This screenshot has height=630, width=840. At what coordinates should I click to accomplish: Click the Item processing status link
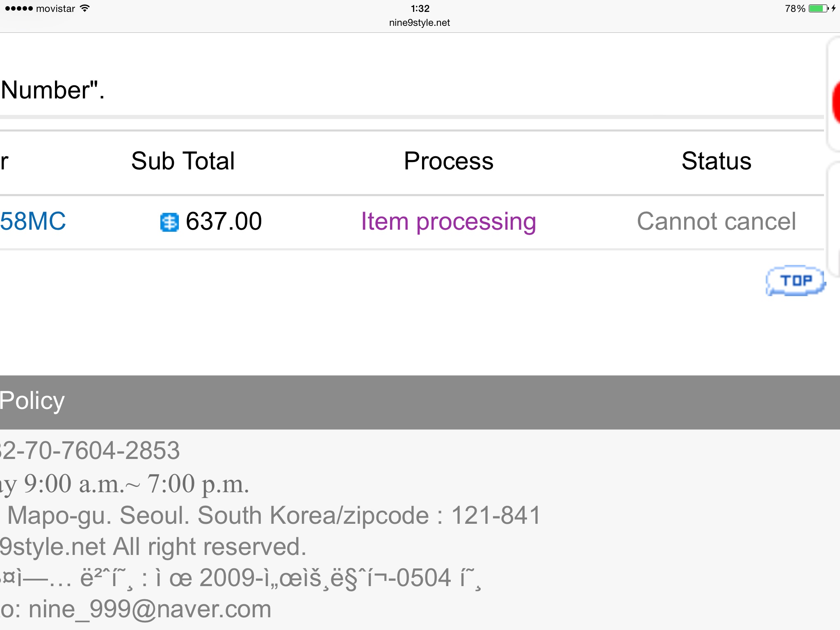tap(448, 222)
